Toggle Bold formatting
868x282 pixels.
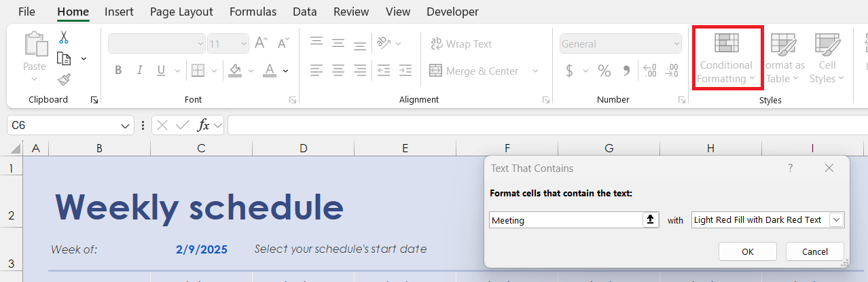click(118, 70)
